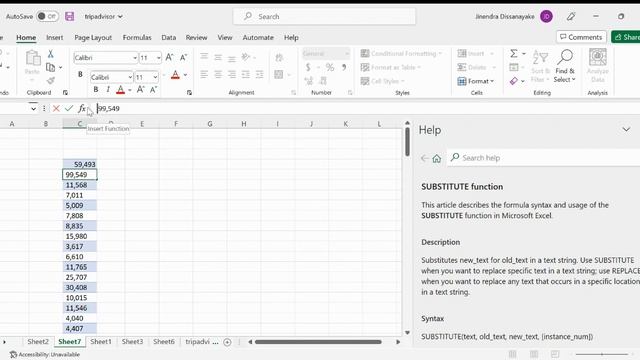Toggle the AutoSave switch
Viewport: 640px width, 360px height.
coord(47,16)
